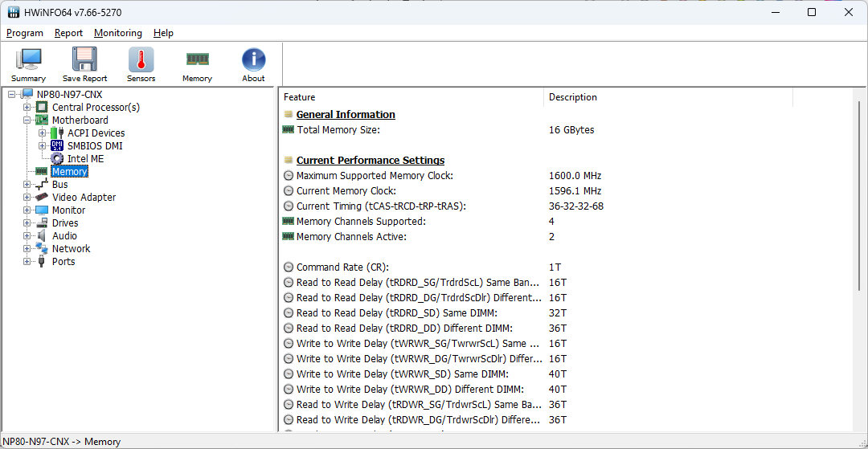Click the Intel ME gear icon
Image resolution: width=868 pixels, height=449 pixels.
[x=57, y=159]
